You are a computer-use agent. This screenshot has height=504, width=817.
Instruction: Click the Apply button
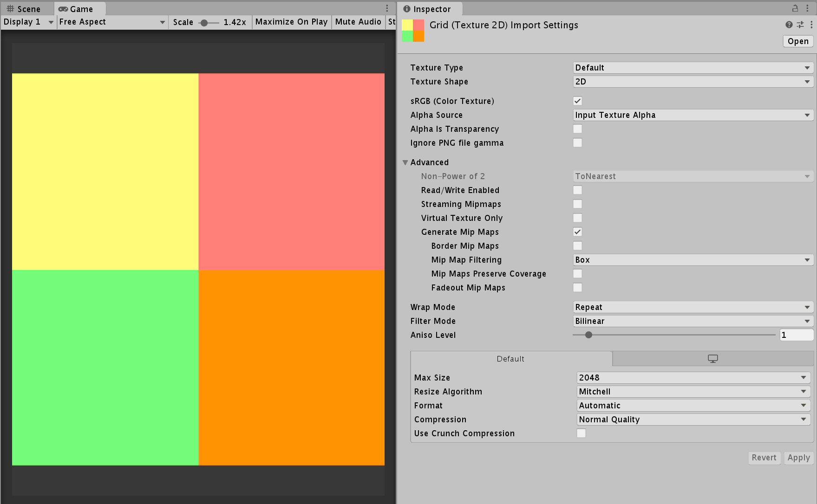click(x=798, y=458)
